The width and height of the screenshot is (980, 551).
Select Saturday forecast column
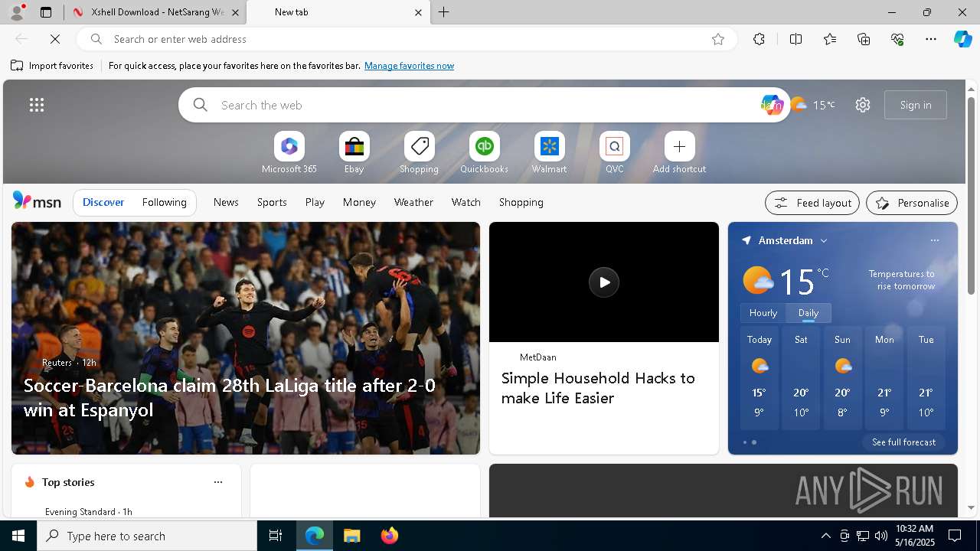pos(801,377)
